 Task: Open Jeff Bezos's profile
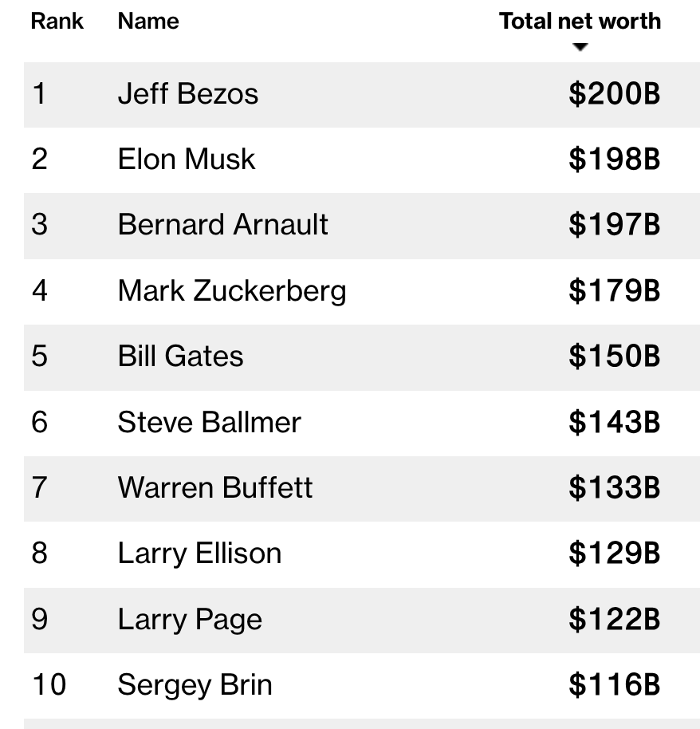pos(188,94)
